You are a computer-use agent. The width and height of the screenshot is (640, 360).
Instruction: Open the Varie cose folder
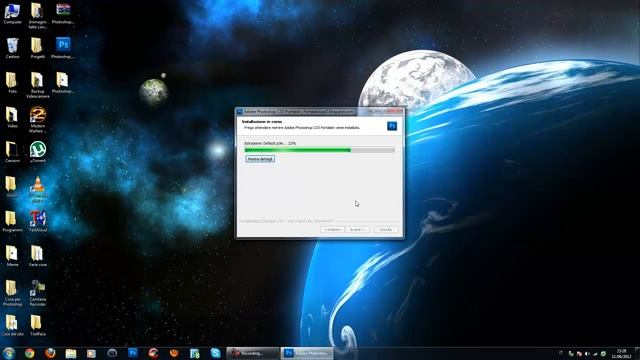38,256
